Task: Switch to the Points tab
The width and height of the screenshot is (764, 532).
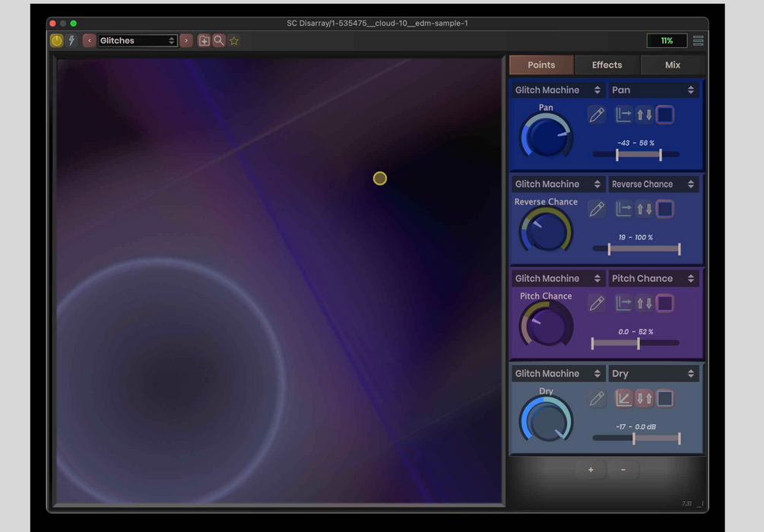Action: click(541, 65)
